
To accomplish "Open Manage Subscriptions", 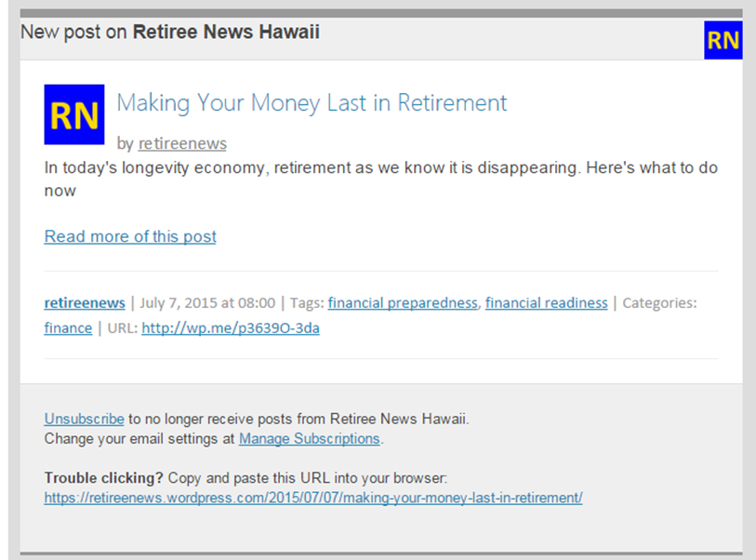I will (x=310, y=438).
